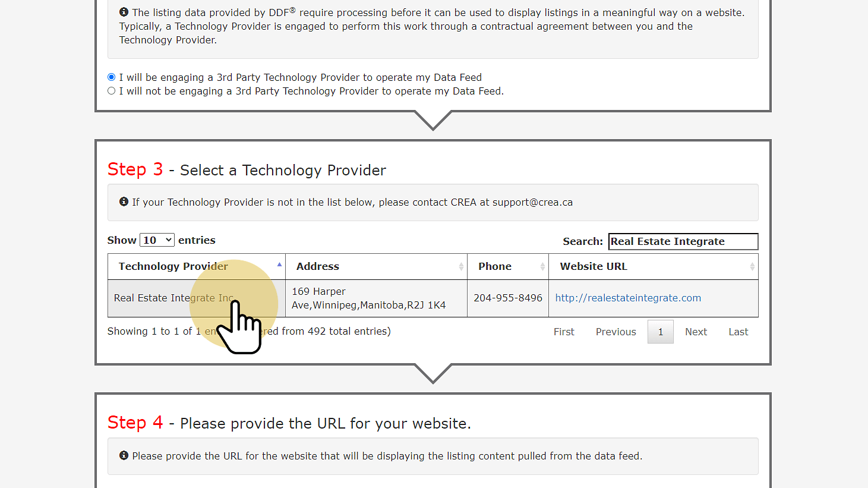Click the info icon in Step 3 notice
The height and width of the screenshot is (488, 868).
click(124, 202)
